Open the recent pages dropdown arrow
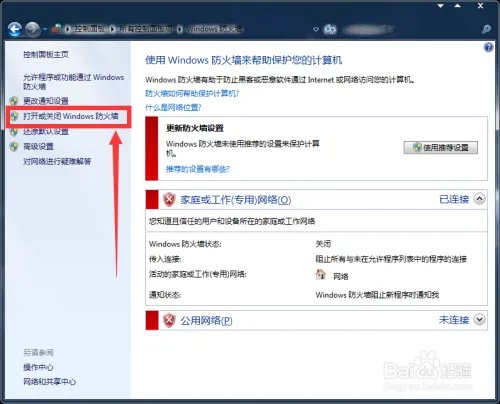The width and height of the screenshot is (500, 404). (x=45, y=29)
